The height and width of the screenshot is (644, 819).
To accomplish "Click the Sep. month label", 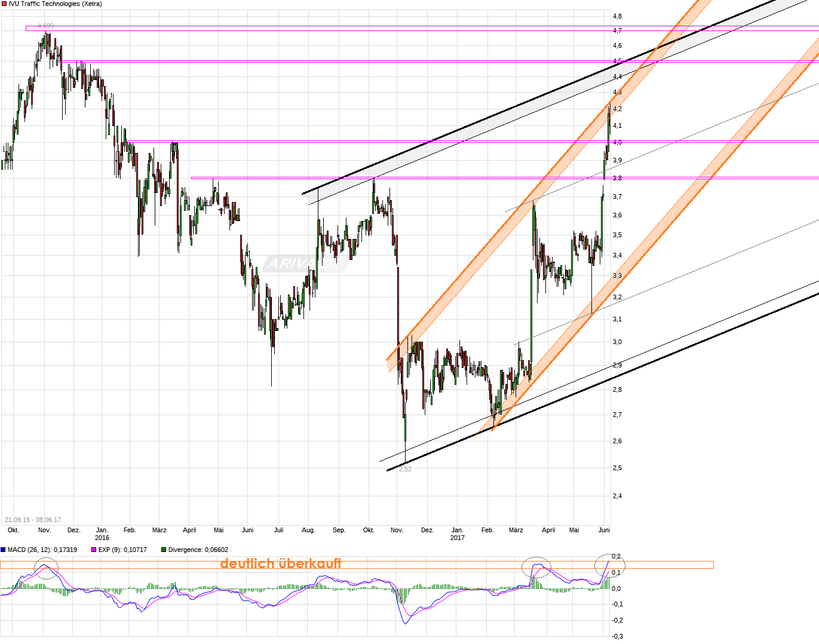I will [x=339, y=530].
